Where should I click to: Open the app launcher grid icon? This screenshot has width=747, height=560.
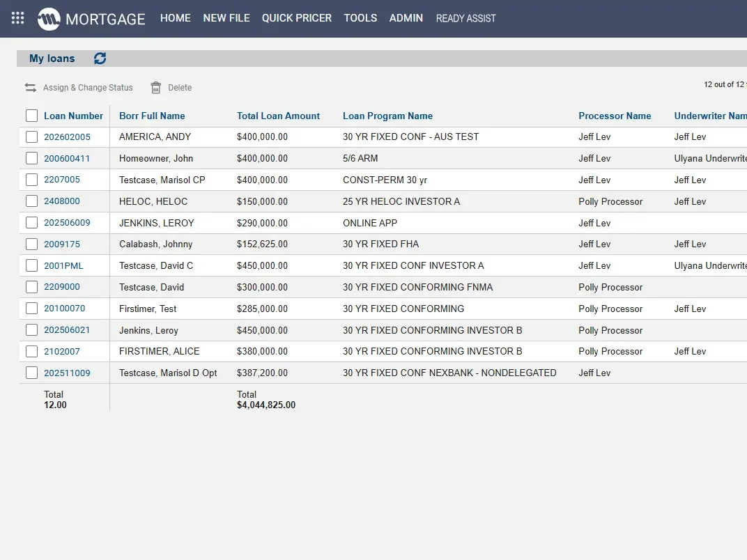point(17,18)
